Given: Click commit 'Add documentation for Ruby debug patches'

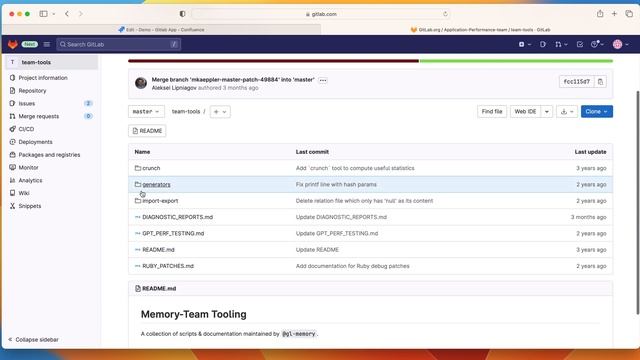Looking at the screenshot, I should point(353,266).
